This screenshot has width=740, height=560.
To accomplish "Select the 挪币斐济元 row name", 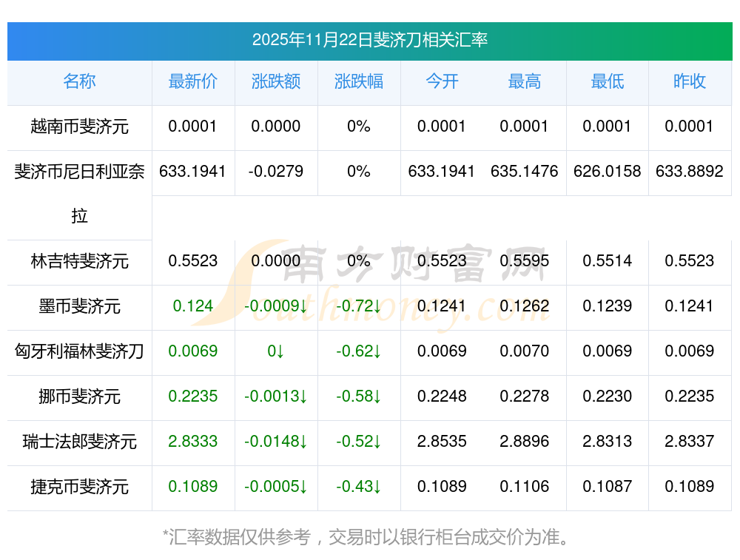I will (79, 397).
